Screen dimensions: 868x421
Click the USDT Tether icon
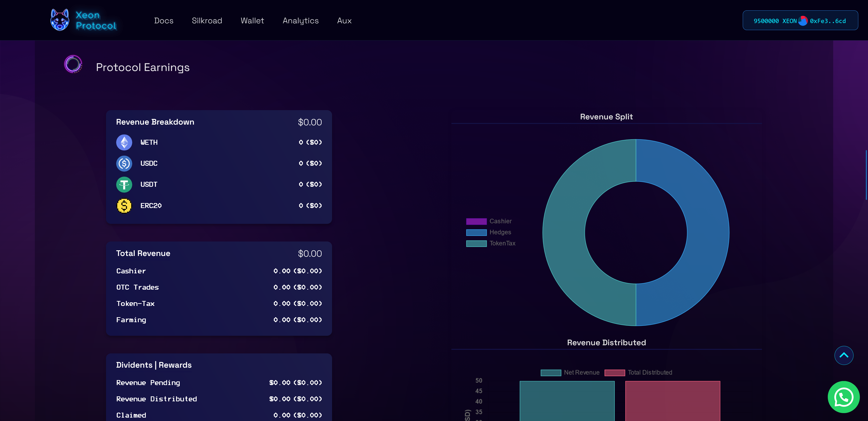pos(124,184)
